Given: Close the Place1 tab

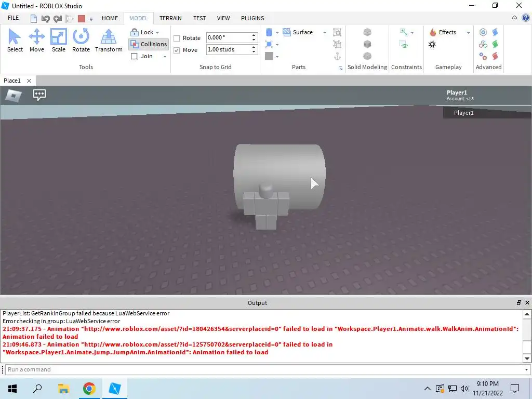Looking at the screenshot, I should [29, 81].
